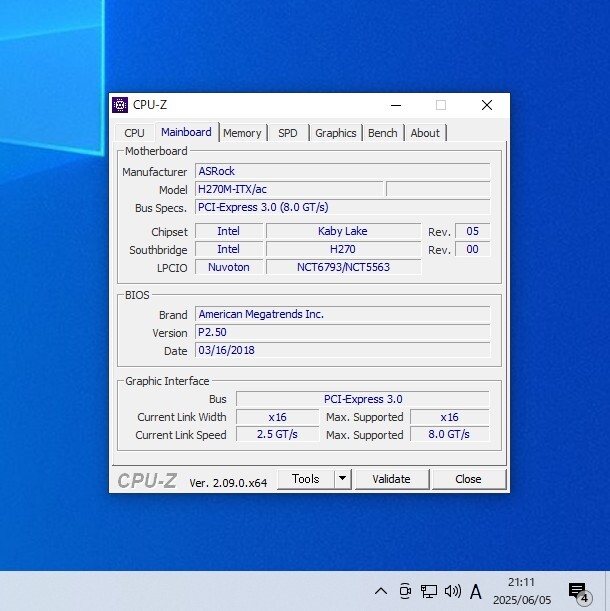Click Current Link Width x16 value
Viewport: 610px width, 611px height.
click(x=278, y=417)
